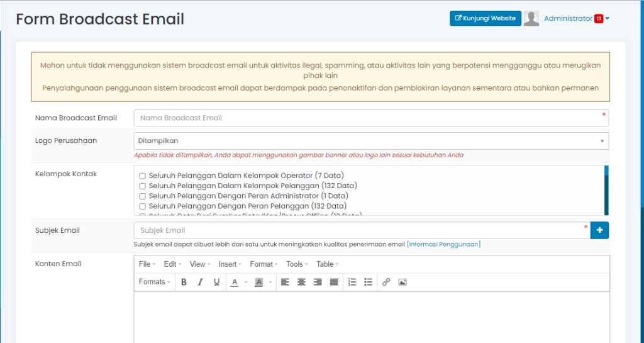Click the insert image icon
The width and height of the screenshot is (644, 343).
[402, 282]
